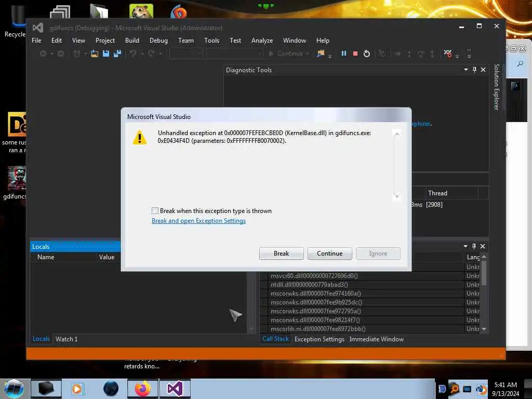
Task: Open the Test menu
Action: pos(235,41)
